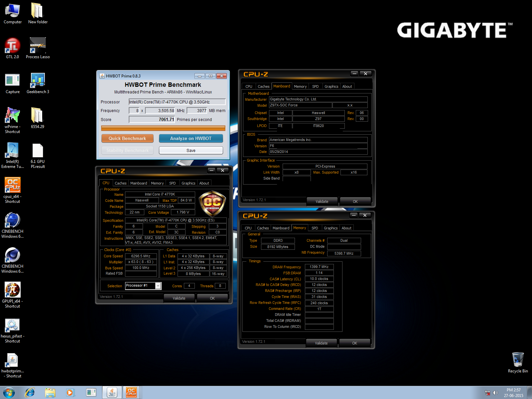Click the volume speaker tray icon

coord(495,393)
